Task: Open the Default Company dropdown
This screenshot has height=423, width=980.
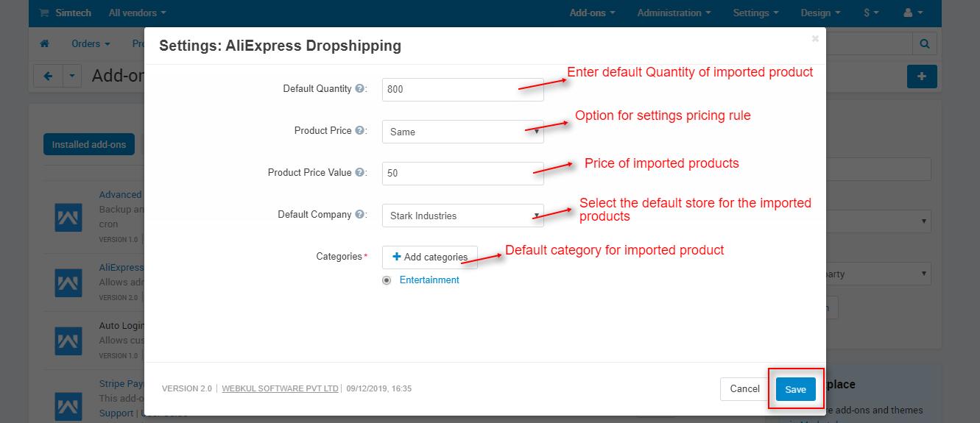Action: [x=462, y=216]
